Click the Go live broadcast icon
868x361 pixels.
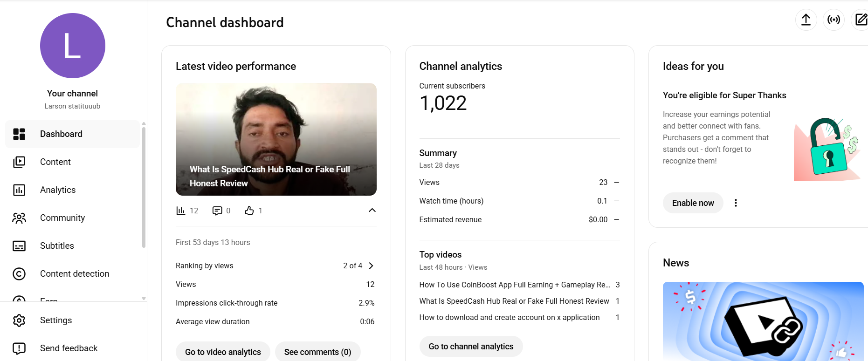(x=834, y=20)
